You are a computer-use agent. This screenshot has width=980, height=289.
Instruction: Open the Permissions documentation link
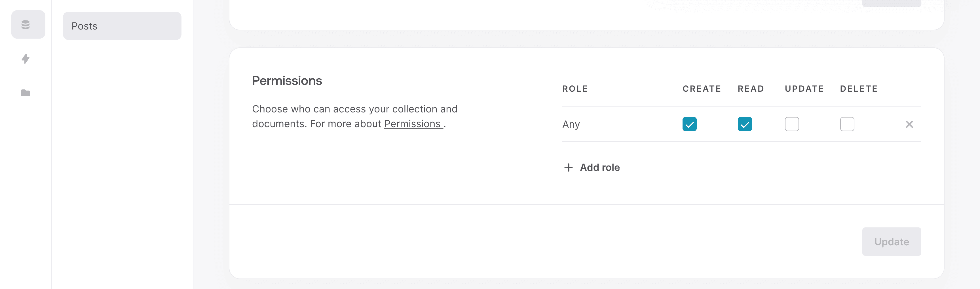413,124
